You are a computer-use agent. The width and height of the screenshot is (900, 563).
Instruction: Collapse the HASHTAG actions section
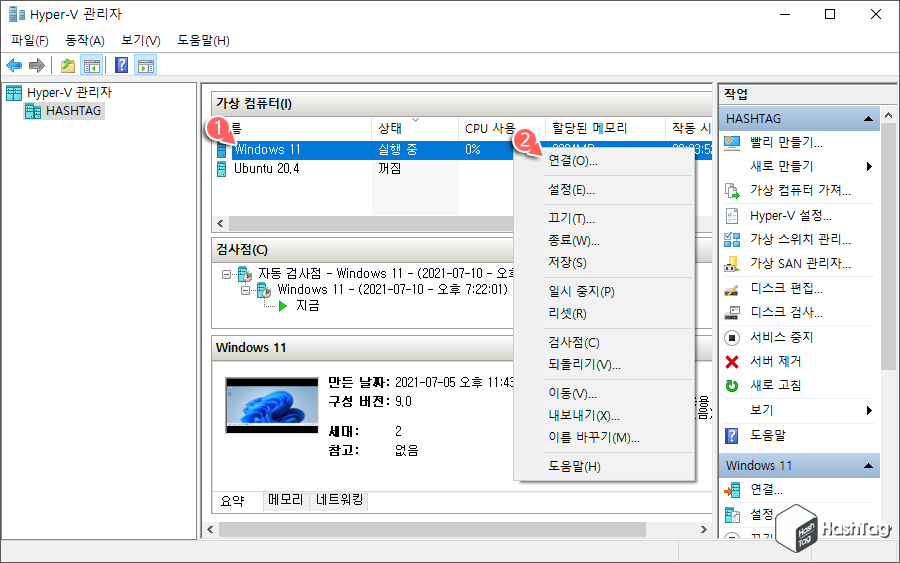pos(868,119)
